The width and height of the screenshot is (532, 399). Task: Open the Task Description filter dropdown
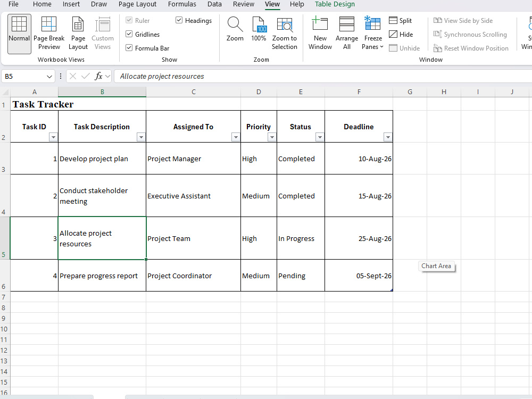(141, 137)
